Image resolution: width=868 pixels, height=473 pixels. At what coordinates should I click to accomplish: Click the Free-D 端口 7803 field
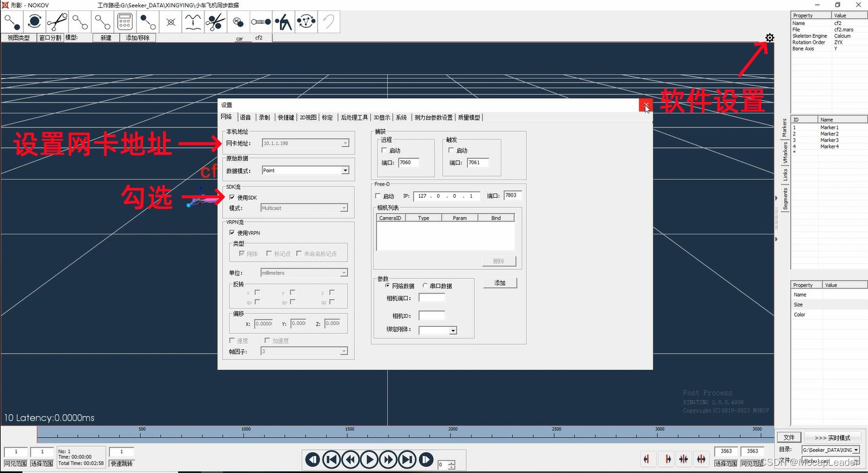coord(512,195)
